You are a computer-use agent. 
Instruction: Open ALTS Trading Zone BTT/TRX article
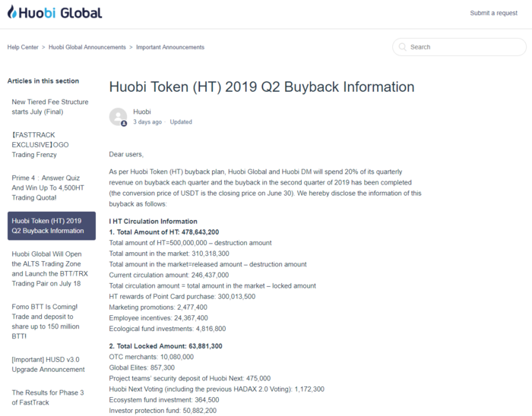pyautogui.click(x=50, y=269)
